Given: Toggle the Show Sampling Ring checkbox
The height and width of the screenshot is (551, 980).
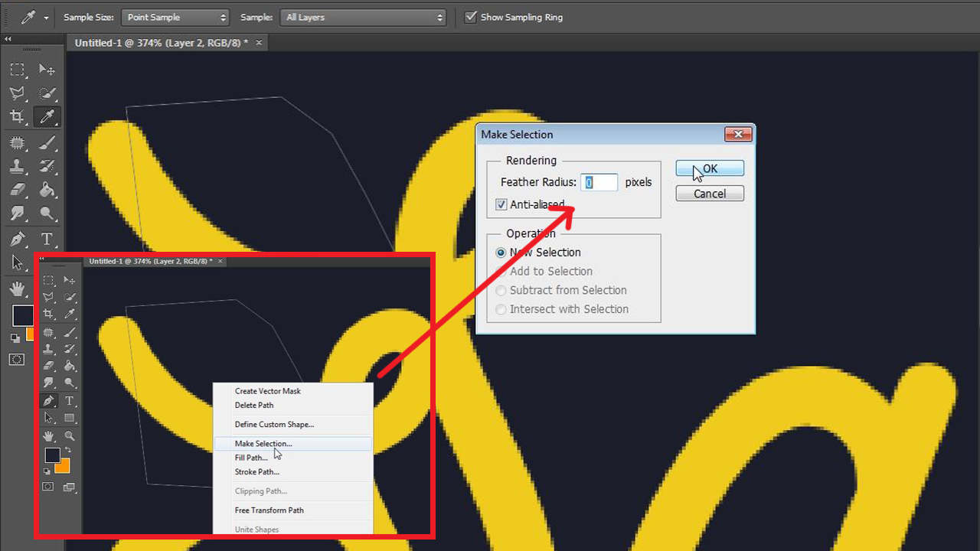Looking at the screenshot, I should click(x=471, y=17).
